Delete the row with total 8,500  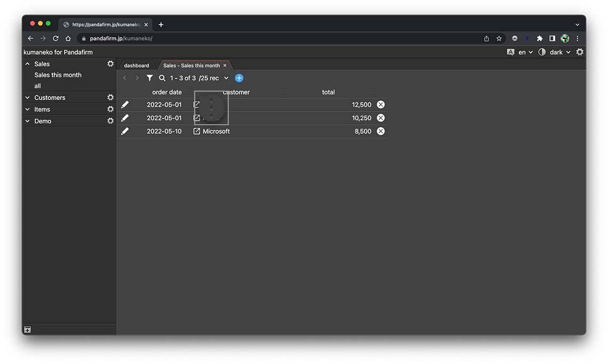pos(381,131)
